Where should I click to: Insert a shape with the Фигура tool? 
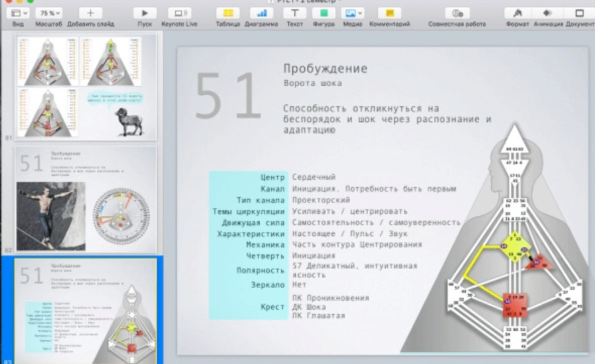[324, 14]
